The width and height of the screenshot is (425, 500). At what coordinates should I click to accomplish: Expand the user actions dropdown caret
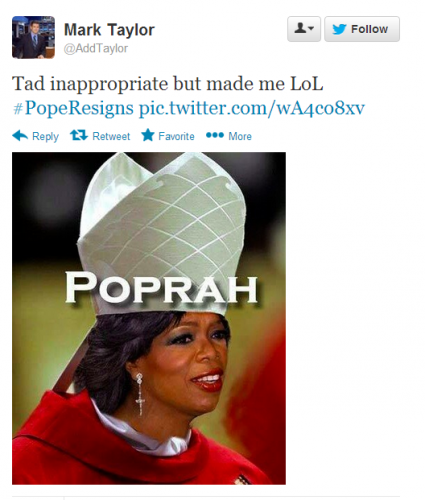tap(311, 29)
